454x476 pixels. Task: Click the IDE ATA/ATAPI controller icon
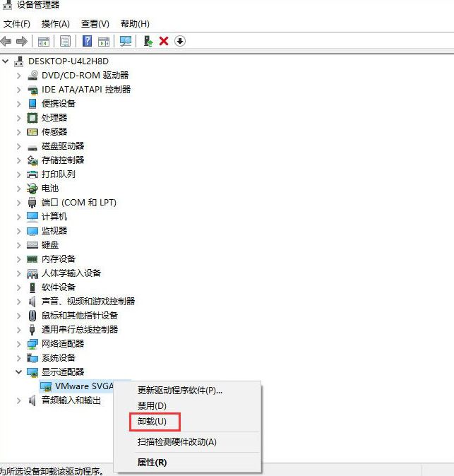pos(32,90)
